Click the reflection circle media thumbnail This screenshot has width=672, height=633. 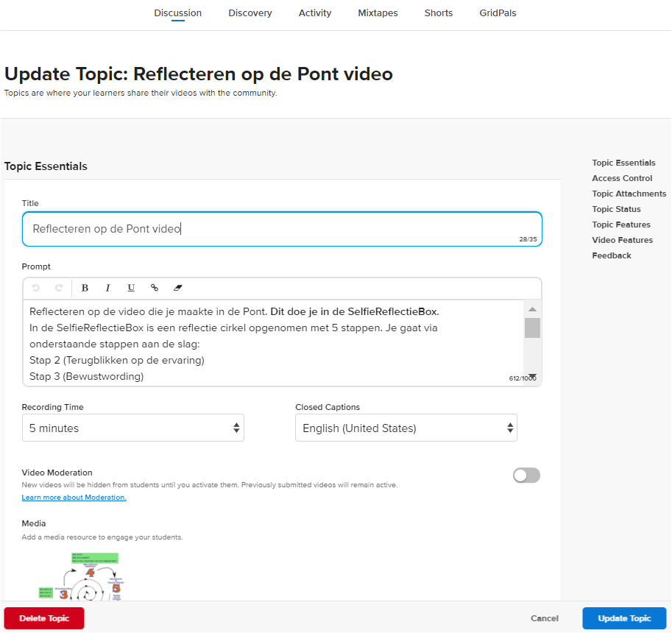pos(81,578)
